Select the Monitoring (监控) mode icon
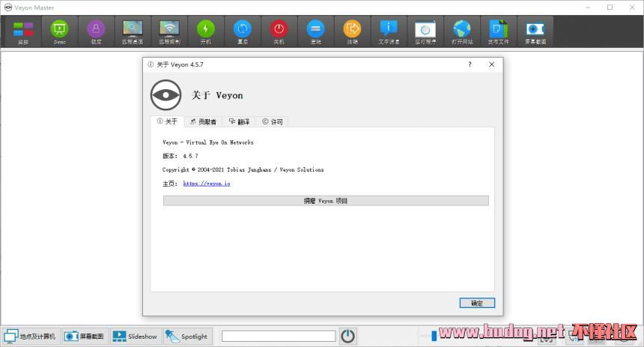Screen dimensions: 644x347 coord(23,32)
